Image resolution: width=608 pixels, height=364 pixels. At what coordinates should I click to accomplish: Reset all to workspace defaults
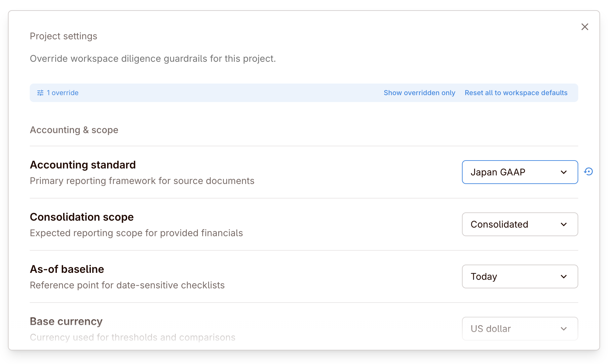(x=516, y=93)
